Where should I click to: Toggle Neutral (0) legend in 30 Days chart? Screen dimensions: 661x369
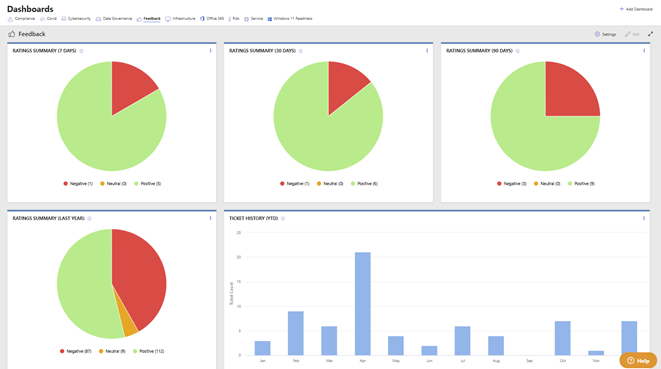pyautogui.click(x=330, y=183)
